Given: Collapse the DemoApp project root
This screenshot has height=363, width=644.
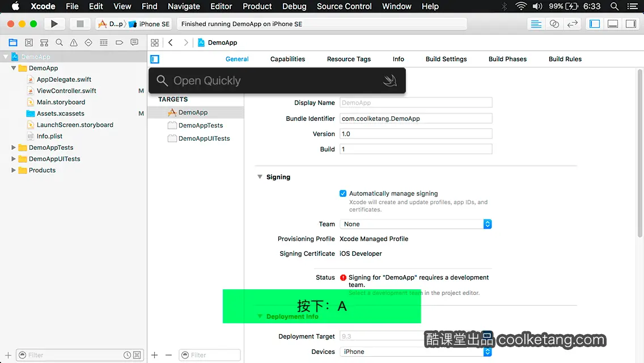Looking at the screenshot, I should [x=6, y=57].
